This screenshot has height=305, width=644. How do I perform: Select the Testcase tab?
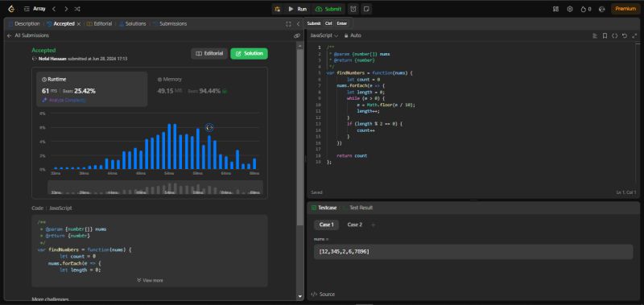tap(324, 208)
